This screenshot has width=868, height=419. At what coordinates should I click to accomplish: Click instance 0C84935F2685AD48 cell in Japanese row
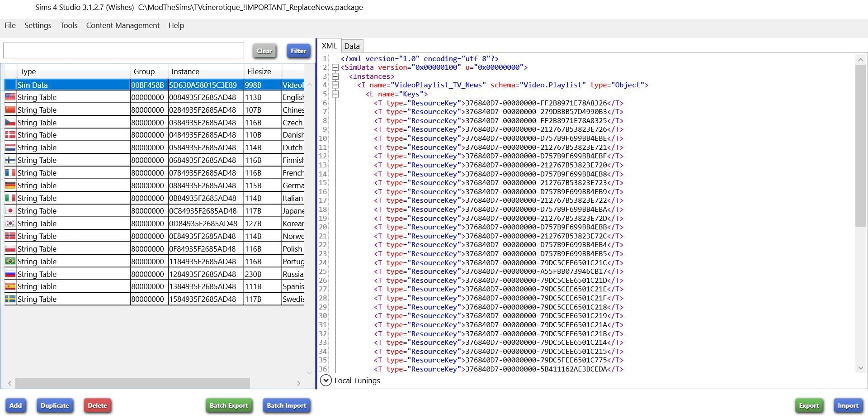tap(206, 210)
